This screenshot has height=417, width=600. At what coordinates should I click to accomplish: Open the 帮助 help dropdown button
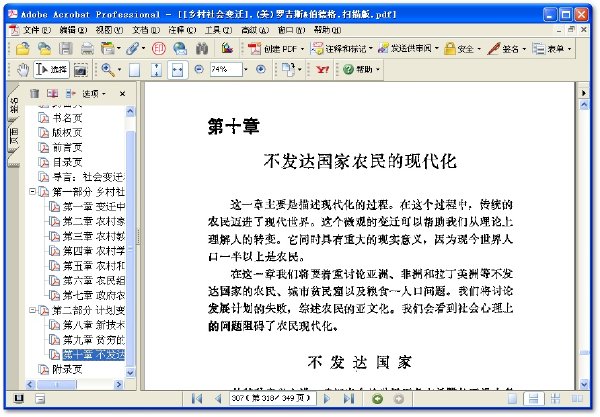[x=361, y=69]
